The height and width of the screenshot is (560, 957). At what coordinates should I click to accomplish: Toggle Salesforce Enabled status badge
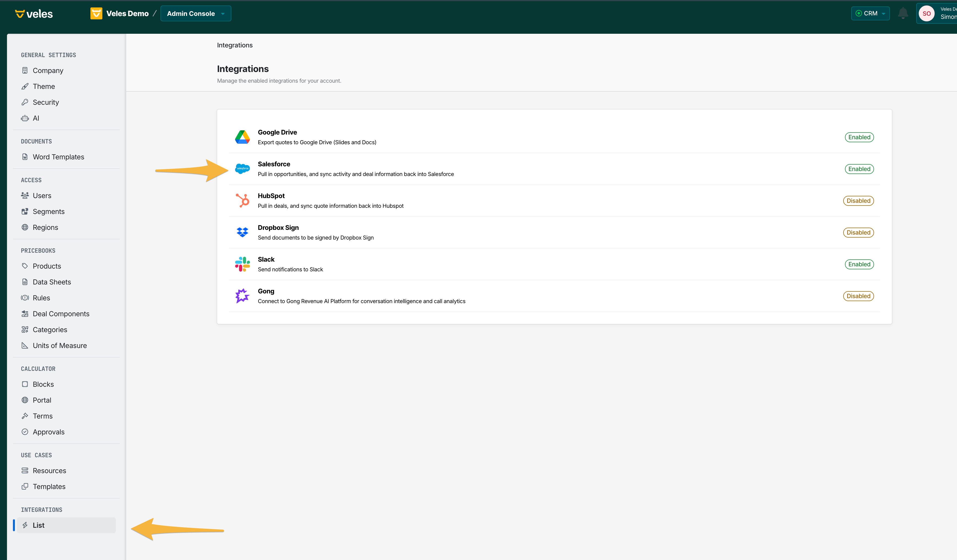click(x=859, y=169)
